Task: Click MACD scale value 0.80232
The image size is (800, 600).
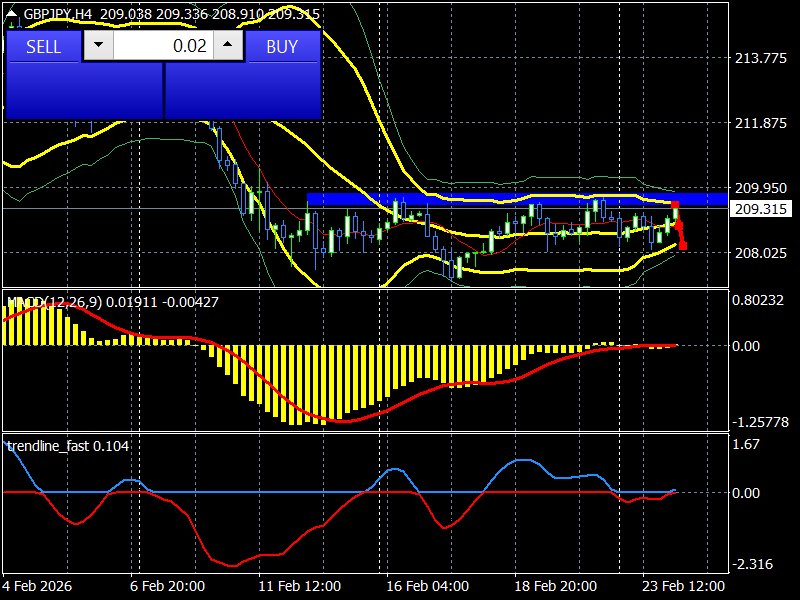Action: [x=758, y=300]
